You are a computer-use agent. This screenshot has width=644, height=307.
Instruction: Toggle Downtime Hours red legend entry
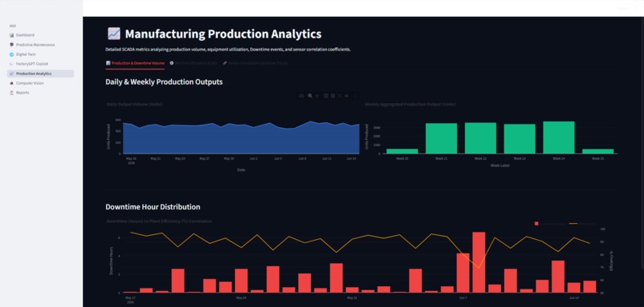point(551,224)
